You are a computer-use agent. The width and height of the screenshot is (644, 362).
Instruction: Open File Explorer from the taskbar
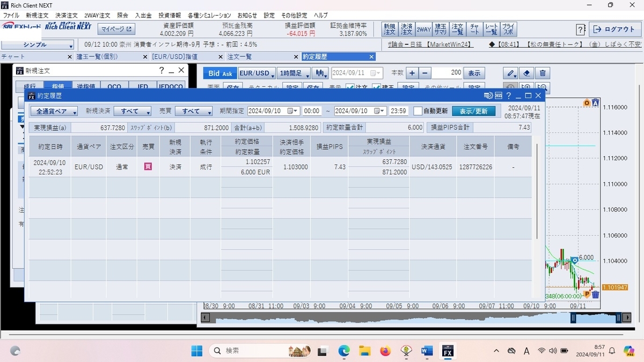365,351
